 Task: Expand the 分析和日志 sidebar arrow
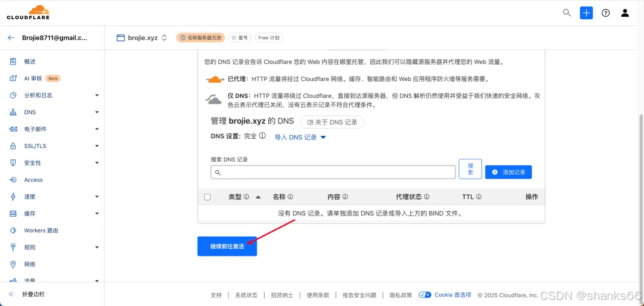97,95
